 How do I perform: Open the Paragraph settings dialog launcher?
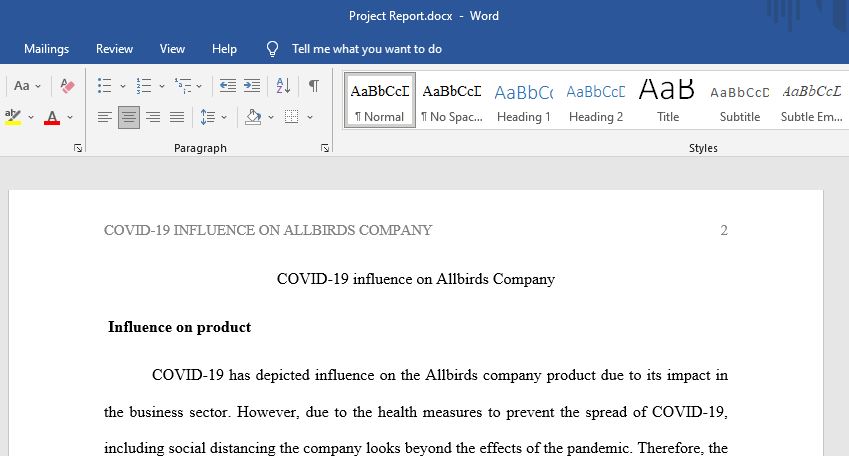(x=325, y=148)
